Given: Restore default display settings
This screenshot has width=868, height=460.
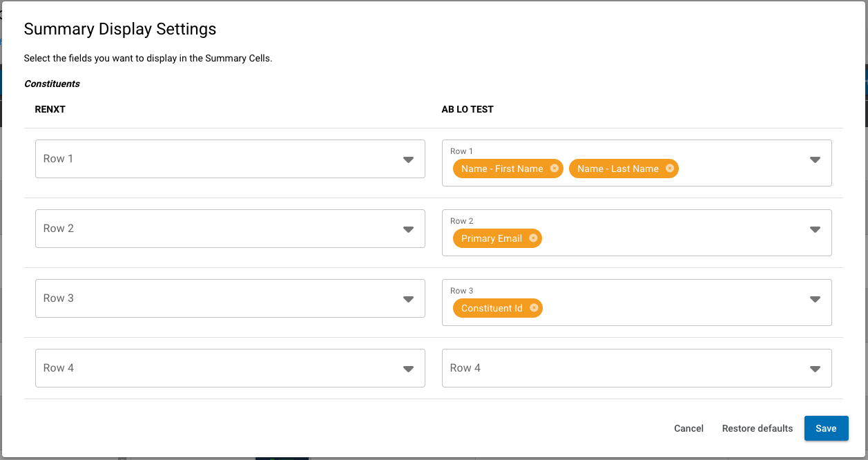Looking at the screenshot, I should pos(757,428).
